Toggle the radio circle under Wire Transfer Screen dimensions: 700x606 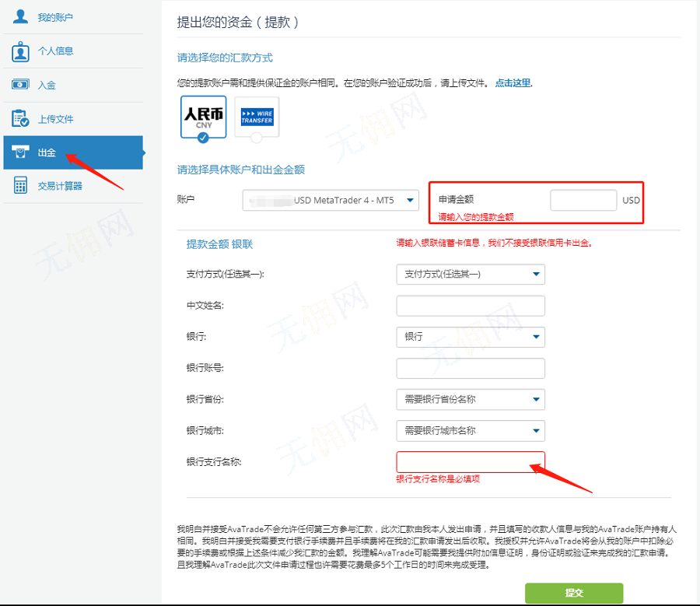point(257,137)
